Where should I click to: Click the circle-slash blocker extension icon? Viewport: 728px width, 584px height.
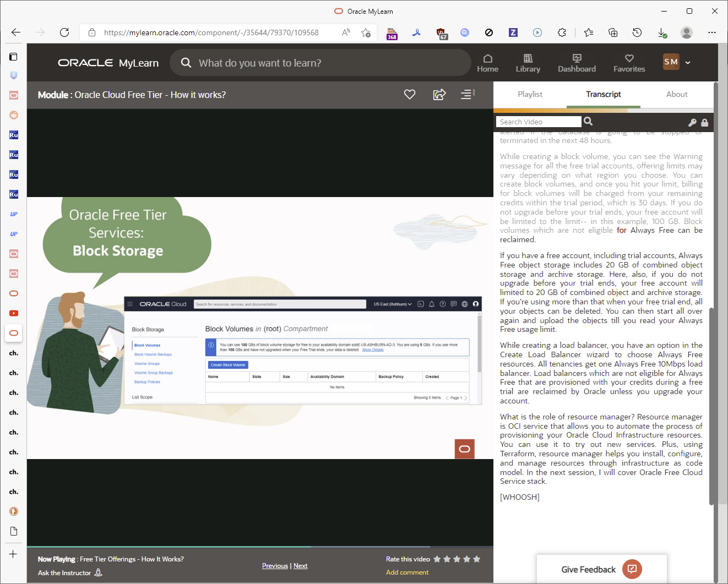tap(488, 32)
